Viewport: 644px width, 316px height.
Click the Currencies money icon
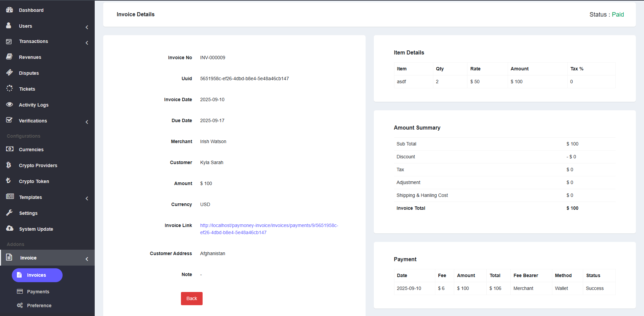pyautogui.click(x=9, y=149)
